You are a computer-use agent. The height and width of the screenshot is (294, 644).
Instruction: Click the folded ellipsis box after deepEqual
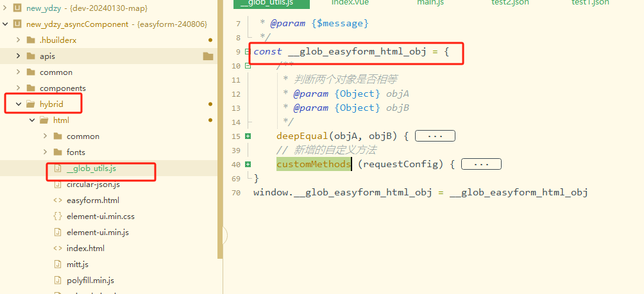point(435,136)
